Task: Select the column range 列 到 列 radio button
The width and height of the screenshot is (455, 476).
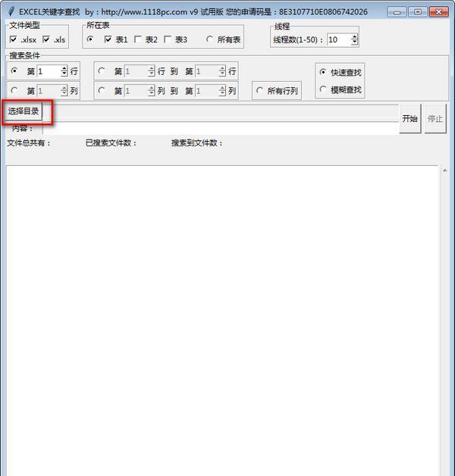Action: click(102, 90)
